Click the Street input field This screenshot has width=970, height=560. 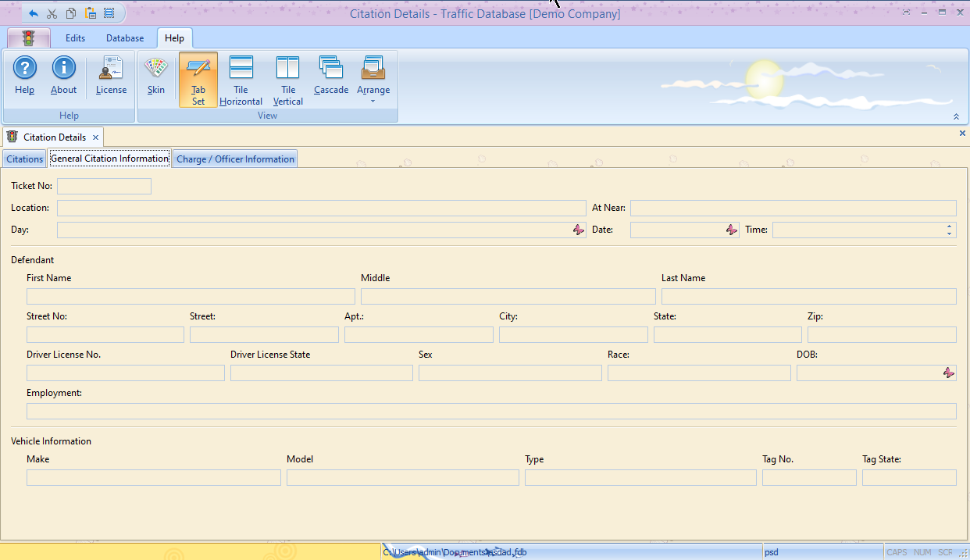[264, 334]
